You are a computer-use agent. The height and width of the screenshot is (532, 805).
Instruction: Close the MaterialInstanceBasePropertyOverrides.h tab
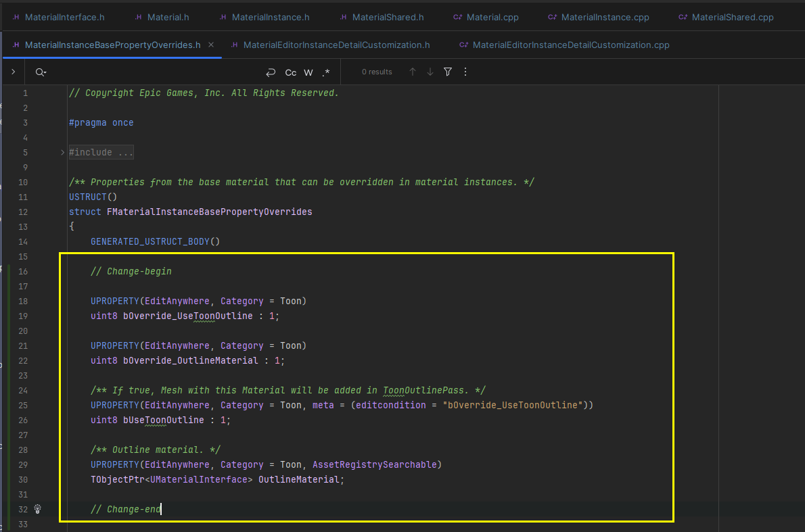[x=210, y=45]
